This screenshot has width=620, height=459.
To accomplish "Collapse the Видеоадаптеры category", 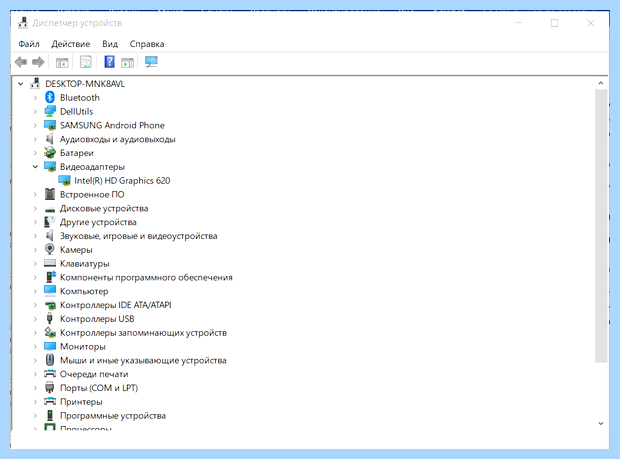I will pyautogui.click(x=35, y=166).
